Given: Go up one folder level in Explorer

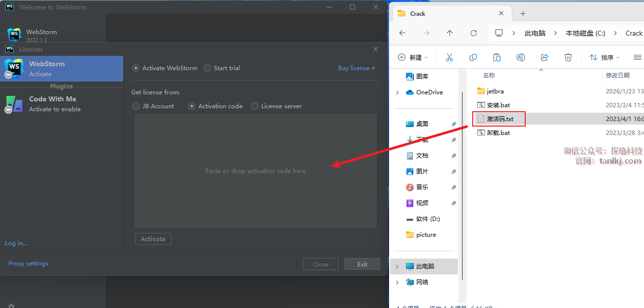Looking at the screenshot, I should pyautogui.click(x=449, y=33).
